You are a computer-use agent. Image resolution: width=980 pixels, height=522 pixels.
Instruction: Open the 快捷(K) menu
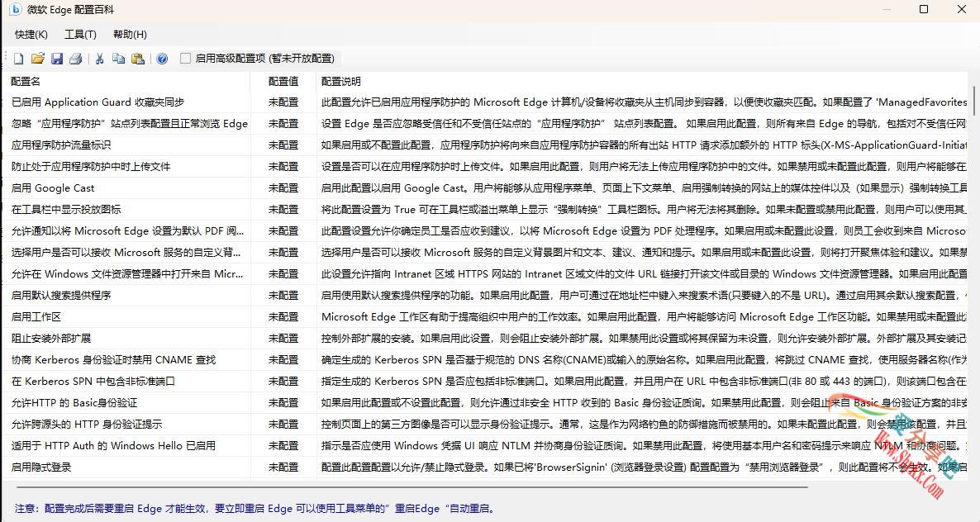coord(31,35)
